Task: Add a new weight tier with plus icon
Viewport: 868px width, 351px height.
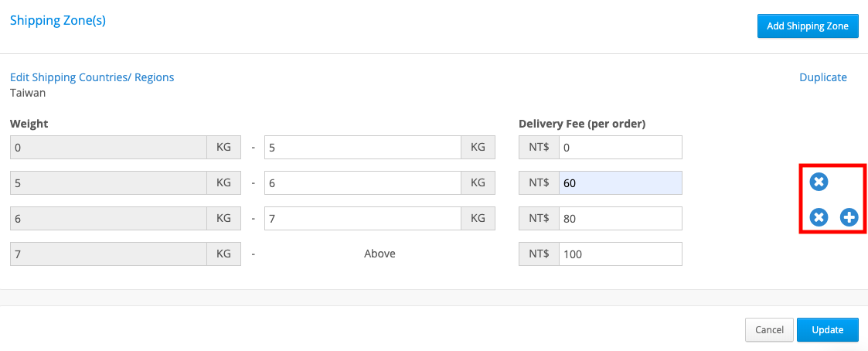Action: pyautogui.click(x=849, y=217)
